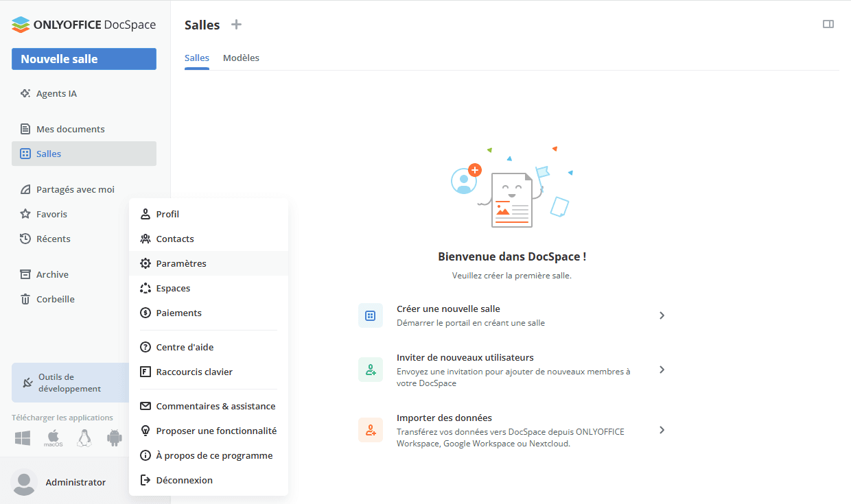Image resolution: width=851 pixels, height=504 pixels.
Task: Choose Déconnexion in the profile menu
Action: click(184, 480)
